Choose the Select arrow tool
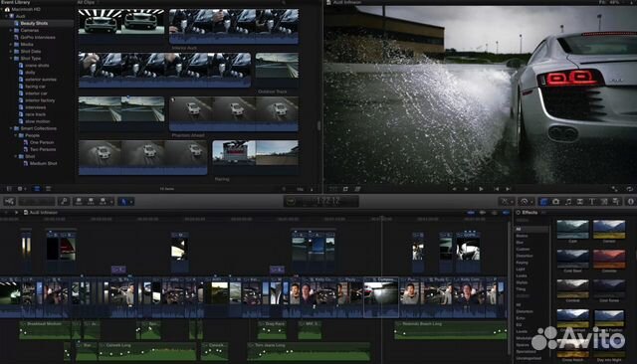This screenshot has width=637, height=364. (123, 201)
